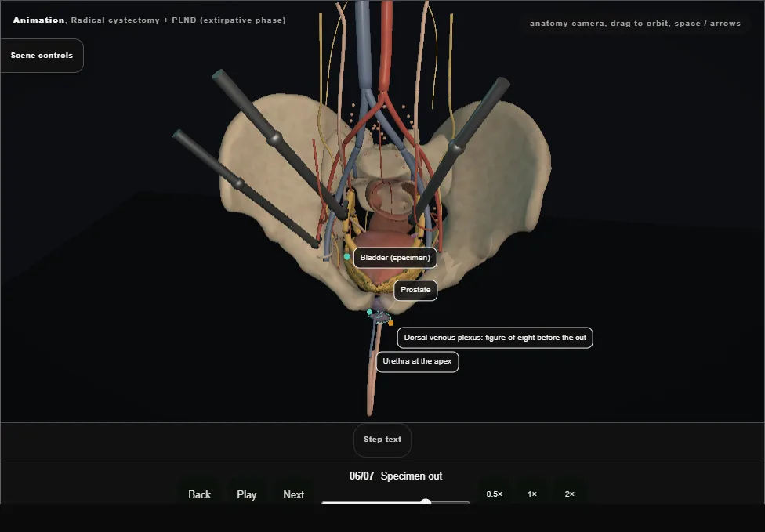Click the 06/07 Specimen out step title

tap(396, 476)
